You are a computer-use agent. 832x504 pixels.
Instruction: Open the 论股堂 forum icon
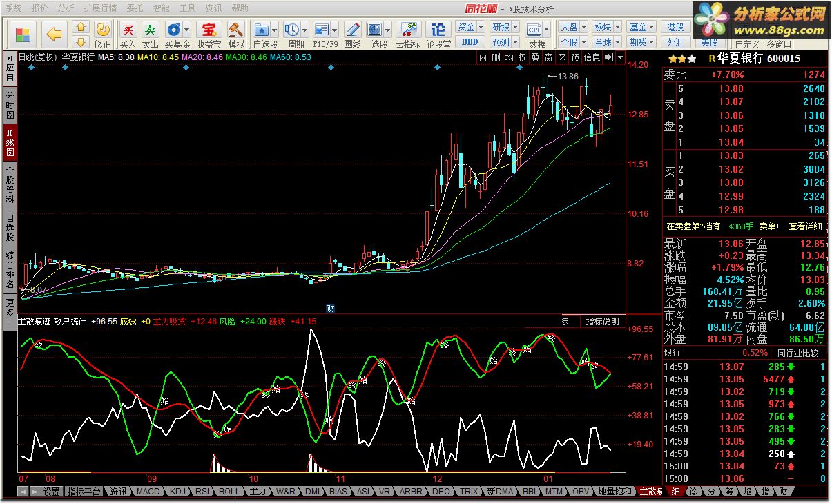point(438,29)
